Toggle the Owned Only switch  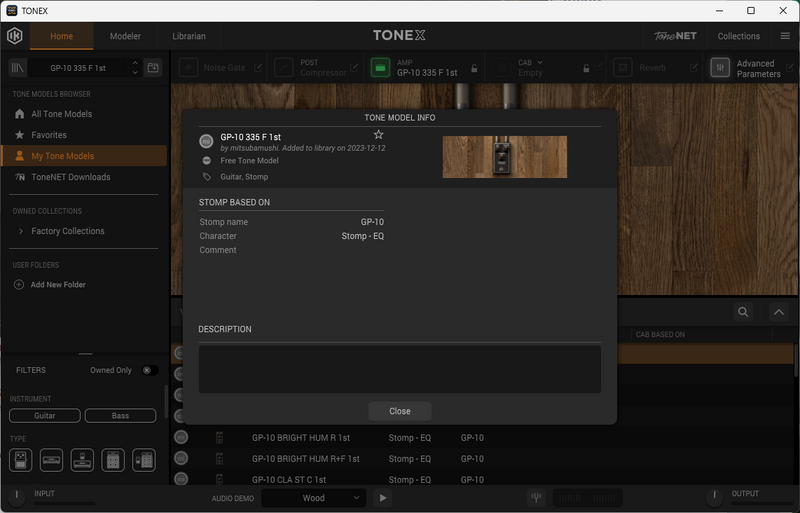click(149, 370)
